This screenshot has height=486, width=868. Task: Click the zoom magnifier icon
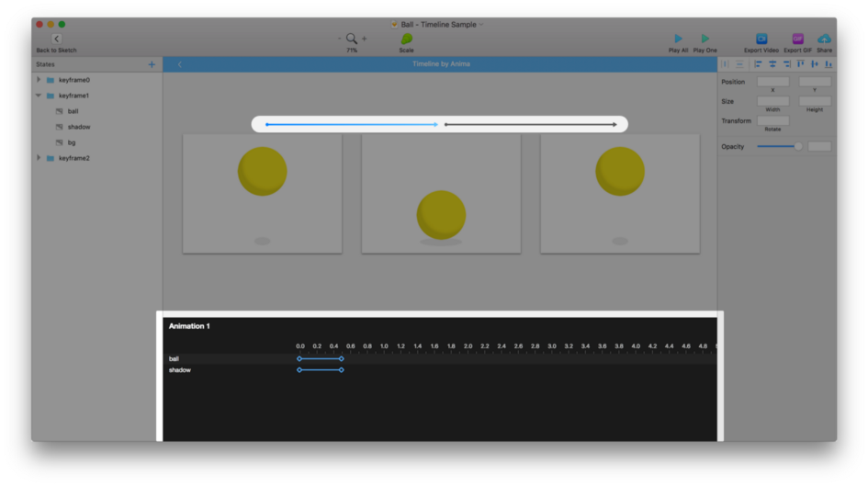[x=351, y=39]
